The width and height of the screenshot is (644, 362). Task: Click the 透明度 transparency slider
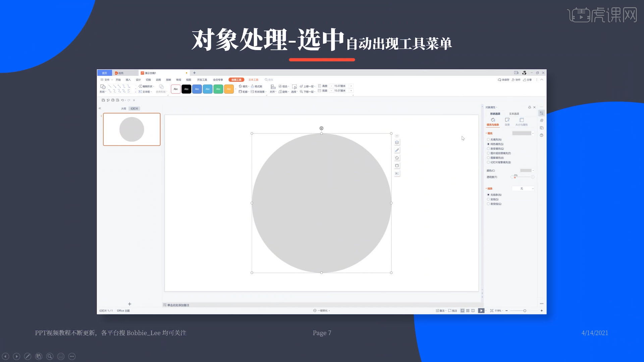click(523, 177)
